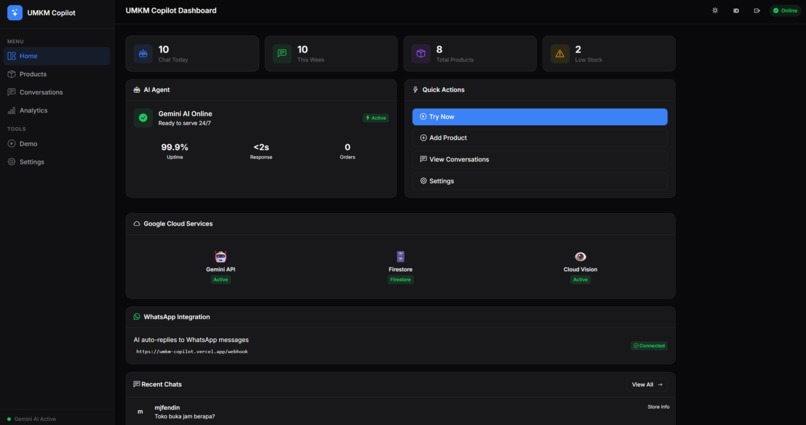The image size is (806, 425).
Task: Click the AI Agent panel header icon
Action: click(x=137, y=89)
